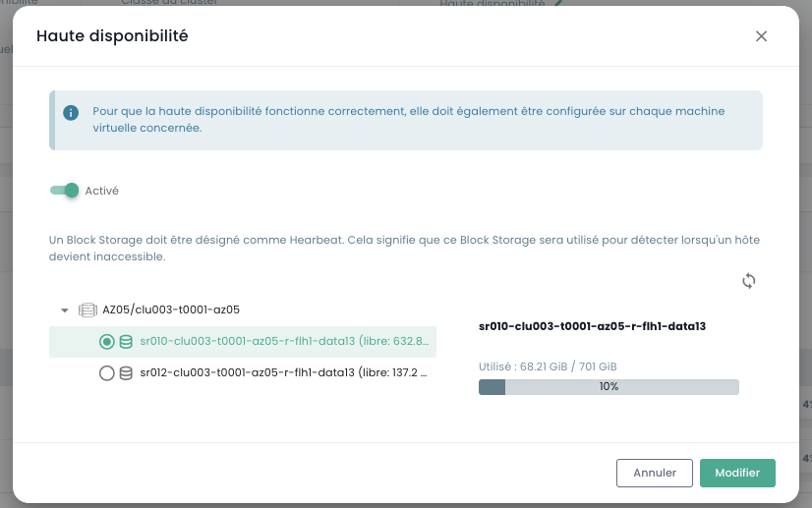Image resolution: width=812 pixels, height=508 pixels.
Task: Click the refresh storage list icon
Action: click(749, 281)
